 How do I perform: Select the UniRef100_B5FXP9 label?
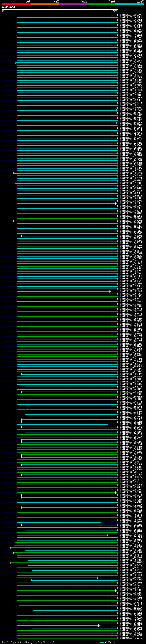[x=131, y=118]
